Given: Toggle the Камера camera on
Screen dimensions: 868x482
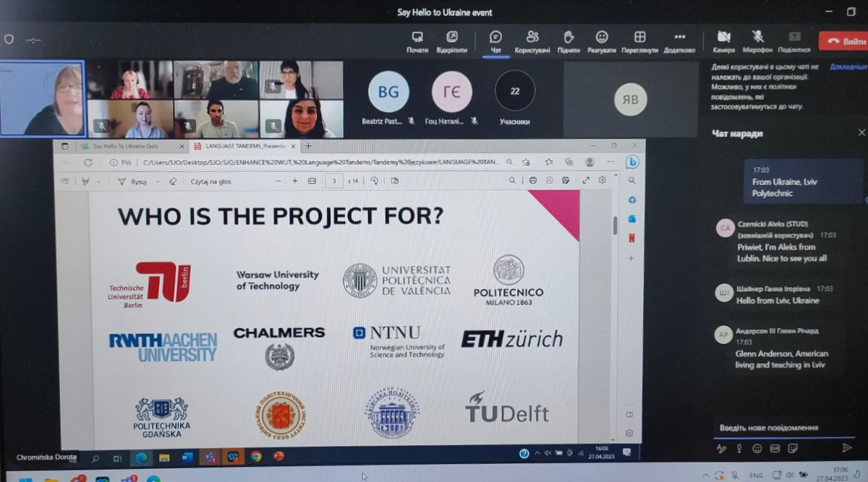Looking at the screenshot, I should pos(723,38).
